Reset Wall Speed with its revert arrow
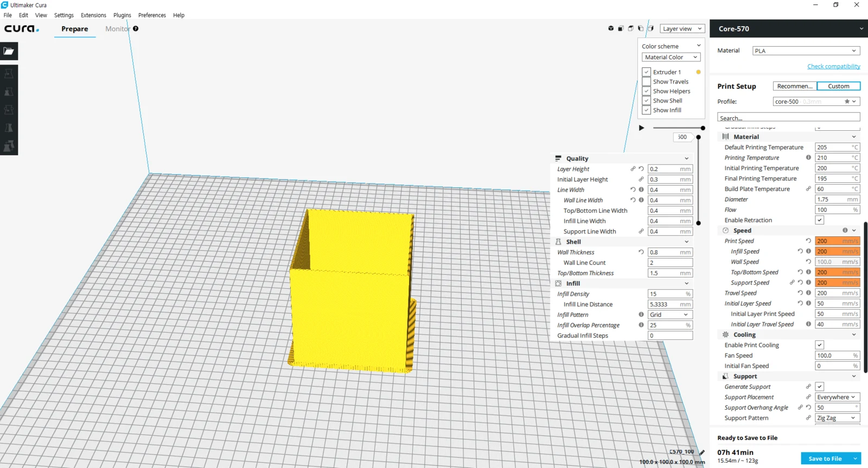This screenshot has height=468, width=868. [x=808, y=262]
